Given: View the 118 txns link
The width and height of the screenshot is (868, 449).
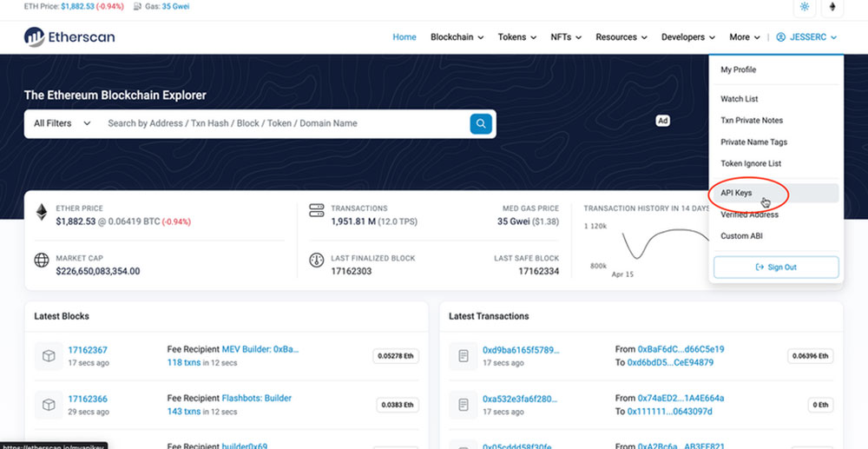Looking at the screenshot, I should pyautogui.click(x=184, y=363).
